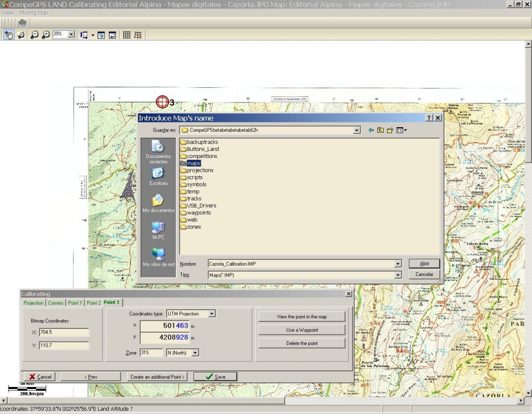532x414 pixels.
Task: Click the bitmap X coordinate field
Action: pyautogui.click(x=64, y=332)
